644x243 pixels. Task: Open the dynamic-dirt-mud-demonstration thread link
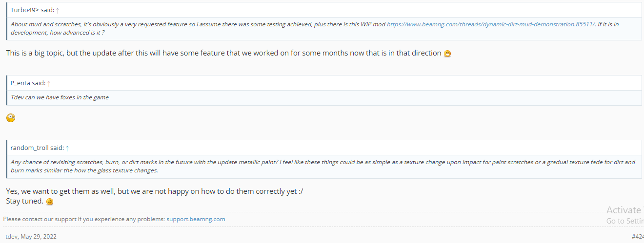coord(491,24)
